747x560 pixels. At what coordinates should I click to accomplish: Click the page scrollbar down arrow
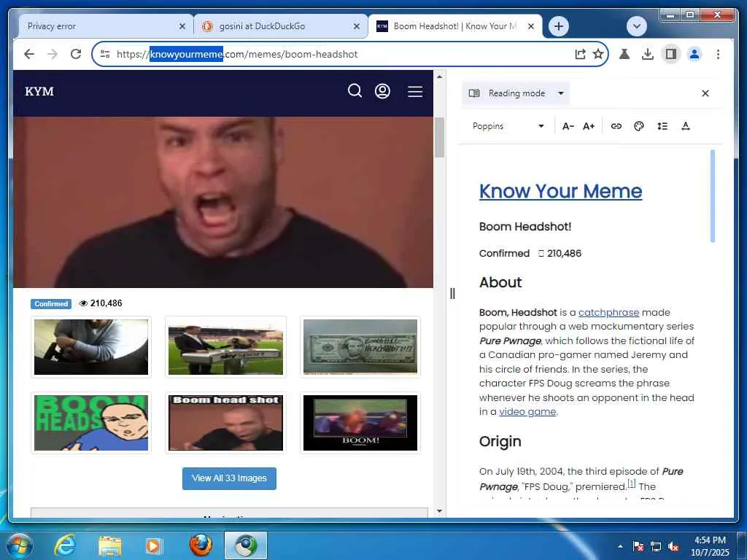(439, 511)
